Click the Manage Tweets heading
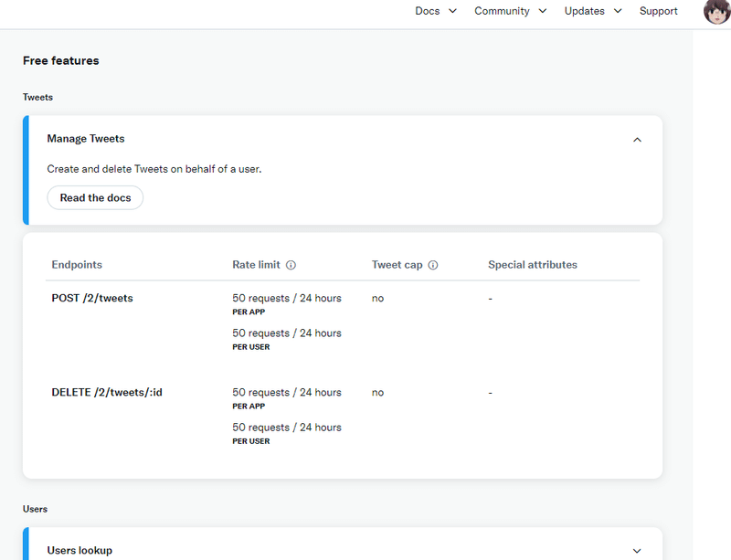 (x=86, y=139)
